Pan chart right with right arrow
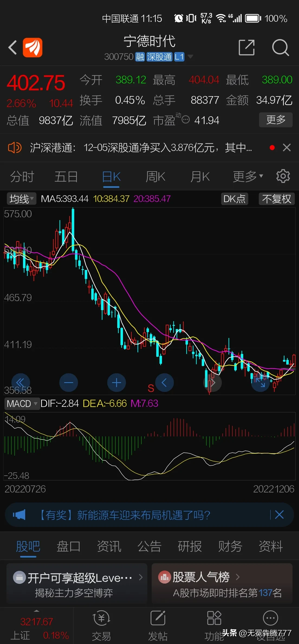The width and height of the screenshot is (299, 644). pyautogui.click(x=213, y=382)
